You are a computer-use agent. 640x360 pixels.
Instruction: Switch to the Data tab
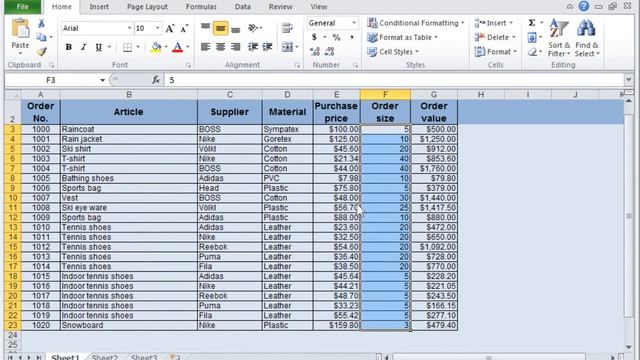pos(242,7)
